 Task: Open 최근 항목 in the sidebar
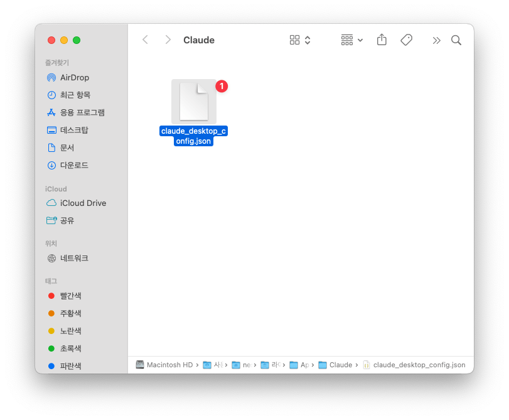pos(68,95)
